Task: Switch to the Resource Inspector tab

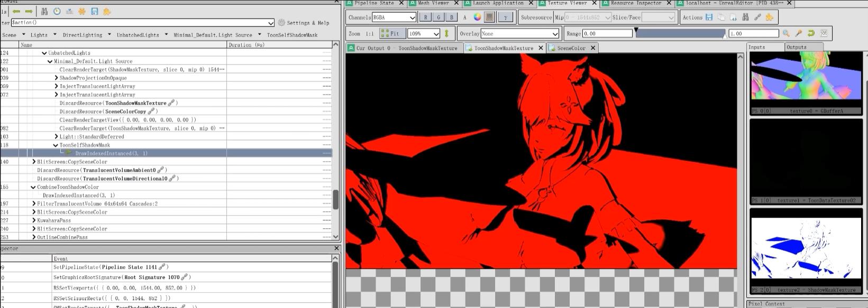Action: tap(635, 3)
